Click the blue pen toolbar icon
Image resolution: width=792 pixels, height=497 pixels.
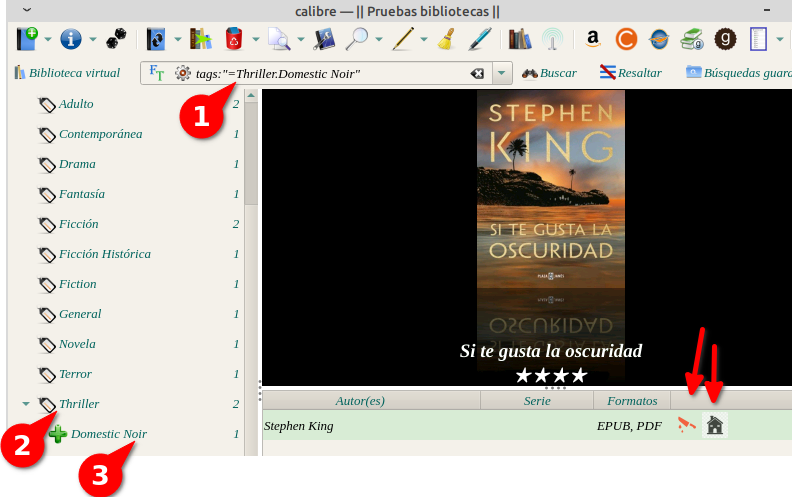[x=479, y=39]
